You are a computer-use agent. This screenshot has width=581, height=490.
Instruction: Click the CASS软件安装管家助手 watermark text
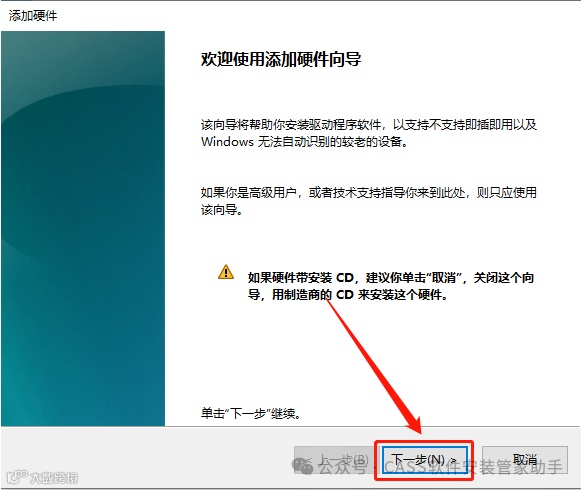[473, 467]
